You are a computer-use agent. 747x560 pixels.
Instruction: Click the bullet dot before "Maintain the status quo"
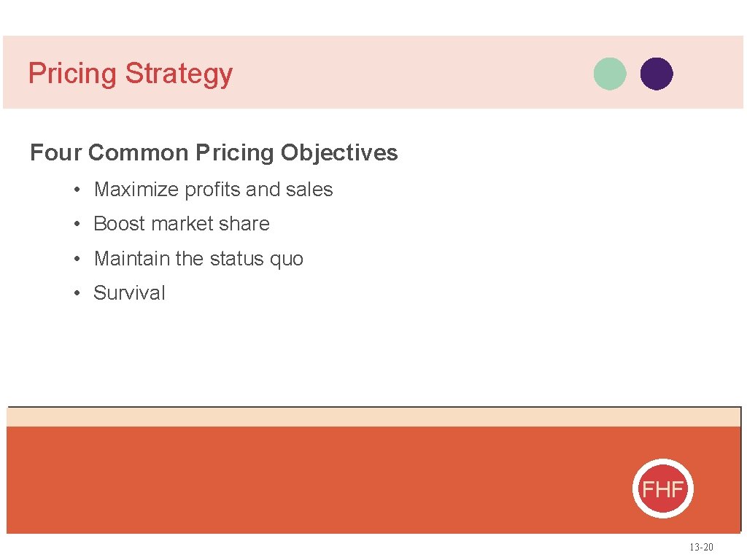pos(77,260)
